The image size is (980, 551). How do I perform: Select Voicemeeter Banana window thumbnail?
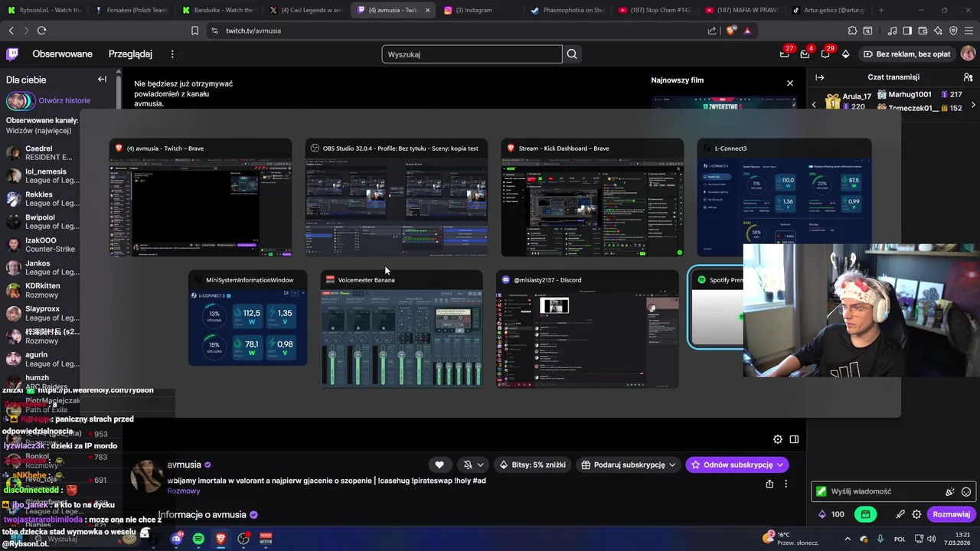point(402,328)
